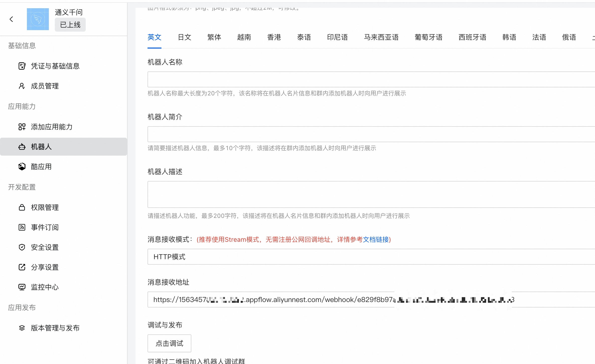Open the 酷应用 cube icon
Screen dimensions: 595x364
22,167
